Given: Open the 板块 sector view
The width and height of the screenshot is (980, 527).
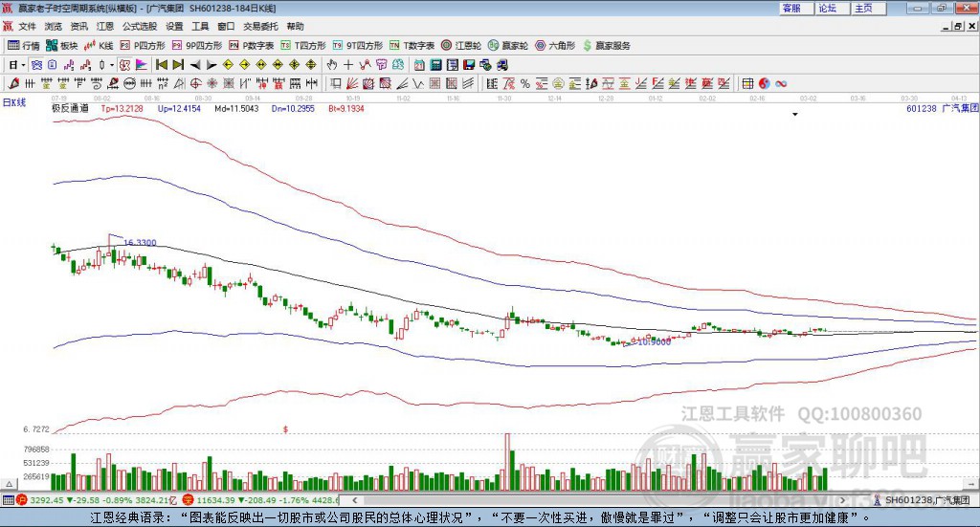Looking at the screenshot, I should pyautogui.click(x=62, y=46).
